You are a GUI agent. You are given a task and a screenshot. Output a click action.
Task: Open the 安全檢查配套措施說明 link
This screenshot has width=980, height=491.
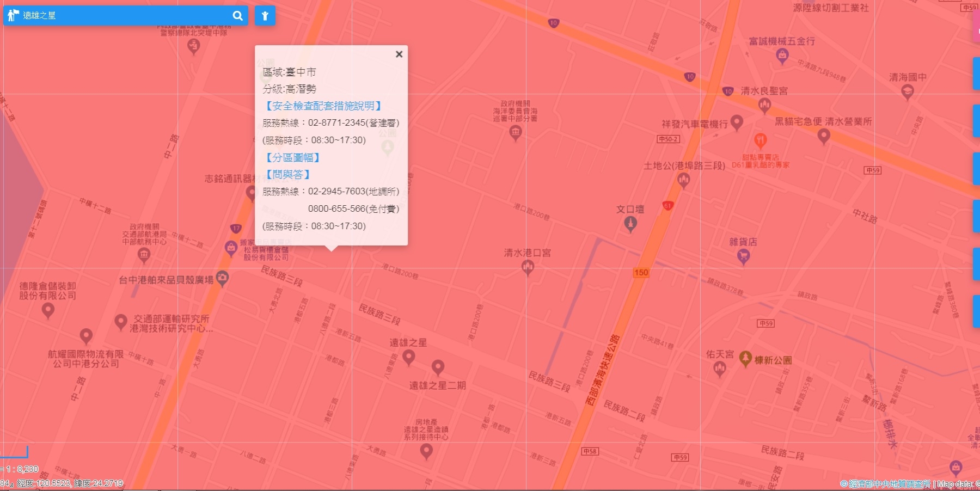(323, 106)
